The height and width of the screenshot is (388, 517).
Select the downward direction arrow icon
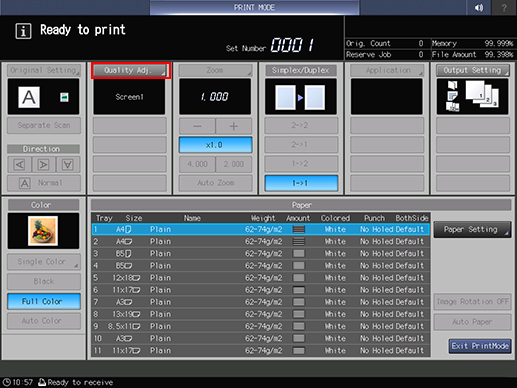(68, 164)
